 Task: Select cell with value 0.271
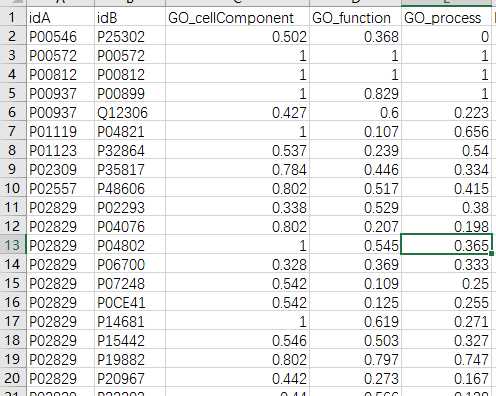point(447,321)
